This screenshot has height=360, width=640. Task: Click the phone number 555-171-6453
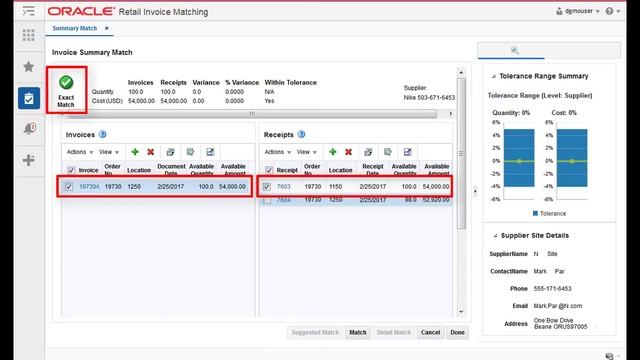click(552, 289)
